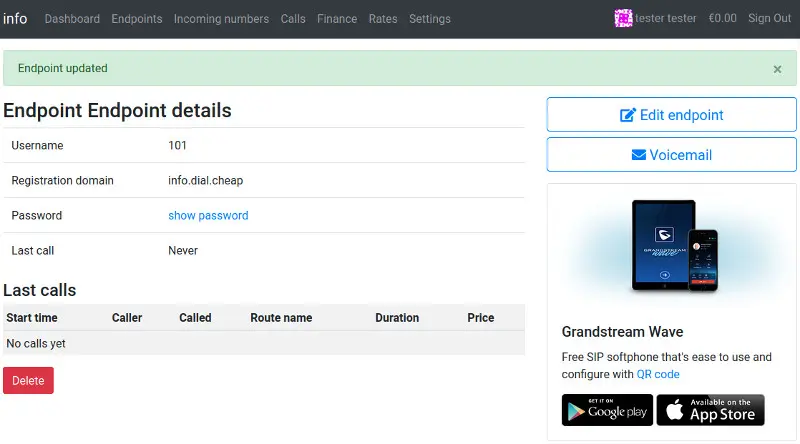Open Settings in top navigation

point(430,18)
